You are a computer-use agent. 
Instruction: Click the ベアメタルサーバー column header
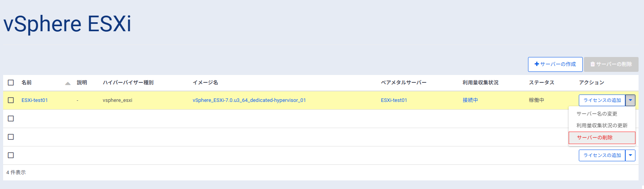click(403, 82)
